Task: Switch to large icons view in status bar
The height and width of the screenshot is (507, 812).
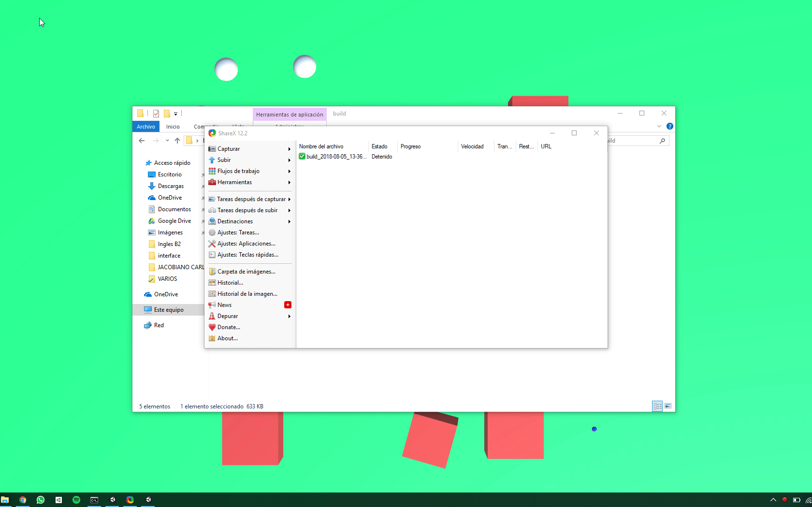Action: click(668, 406)
